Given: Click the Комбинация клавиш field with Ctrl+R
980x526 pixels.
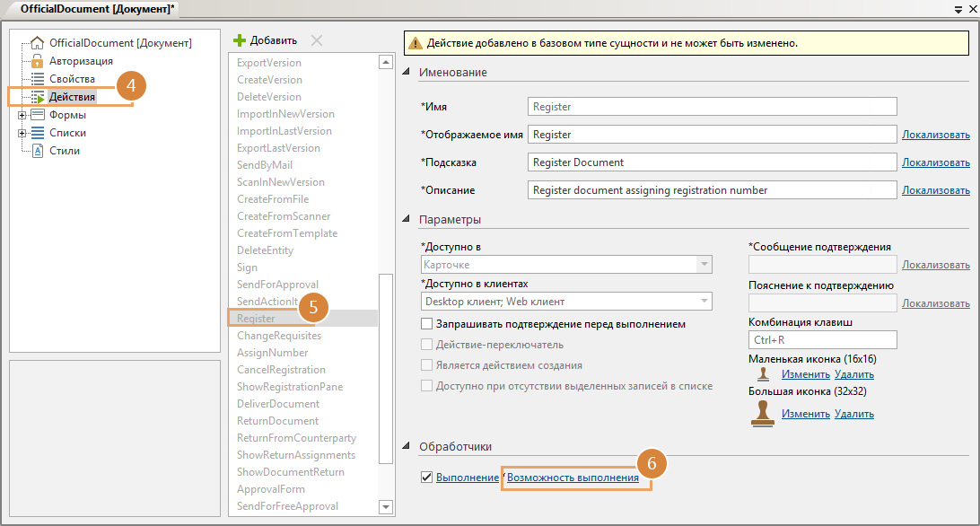Looking at the screenshot, I should pyautogui.click(x=822, y=339).
